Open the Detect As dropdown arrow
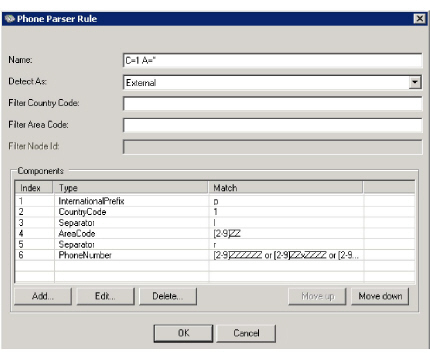The width and height of the screenshot is (430, 361). tap(415, 82)
